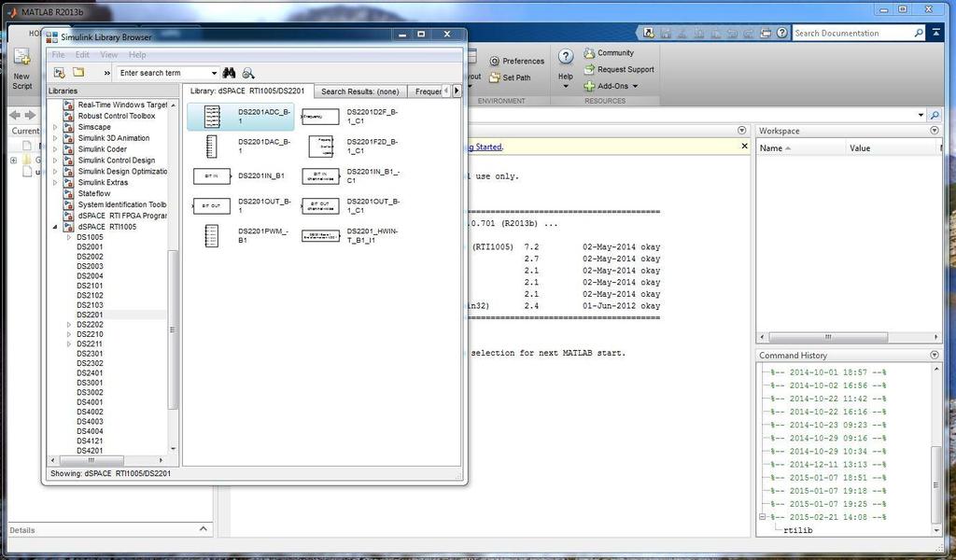The height and width of the screenshot is (560, 956).
Task: Collapse the dSPACE RTI1005 library node
Action: click(55, 227)
